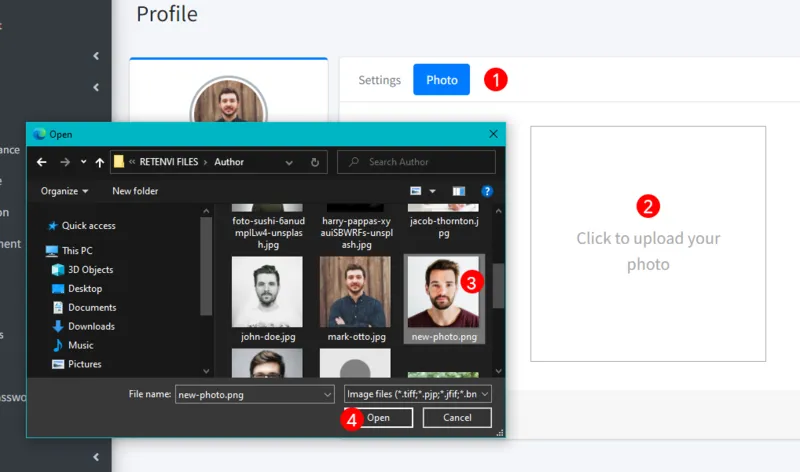The image size is (800, 472).
Task: Expand the Organize dropdown menu
Action: [x=65, y=191]
